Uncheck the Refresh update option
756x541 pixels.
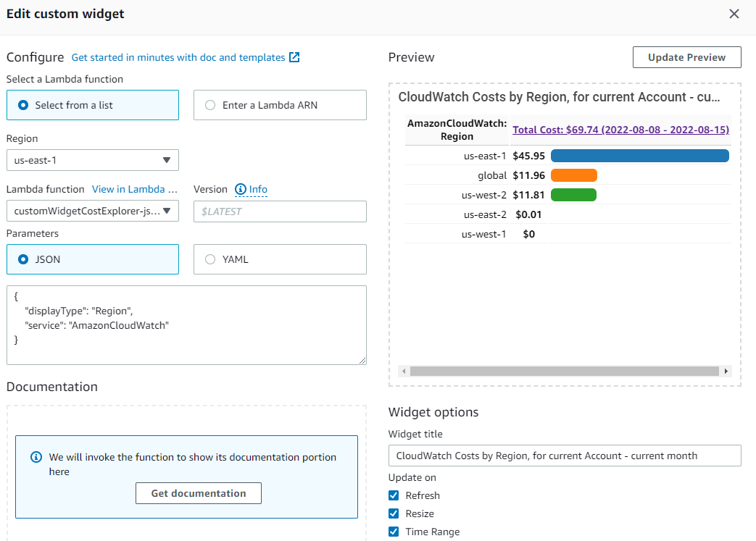394,495
